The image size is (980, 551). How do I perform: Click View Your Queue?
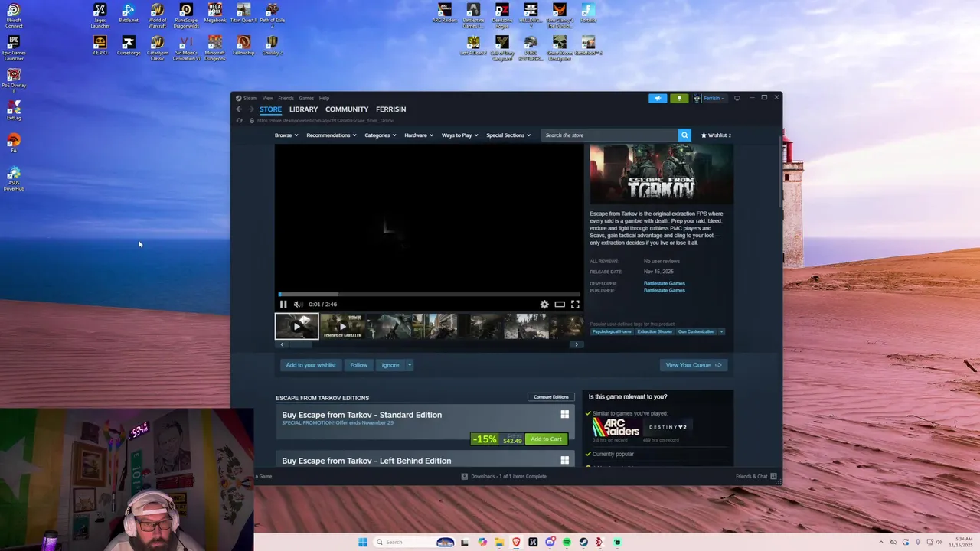click(693, 365)
